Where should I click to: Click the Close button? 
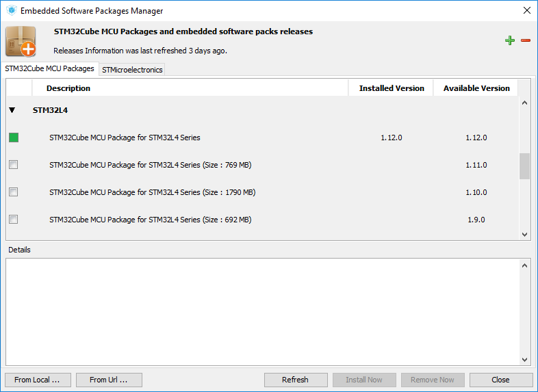click(x=500, y=380)
